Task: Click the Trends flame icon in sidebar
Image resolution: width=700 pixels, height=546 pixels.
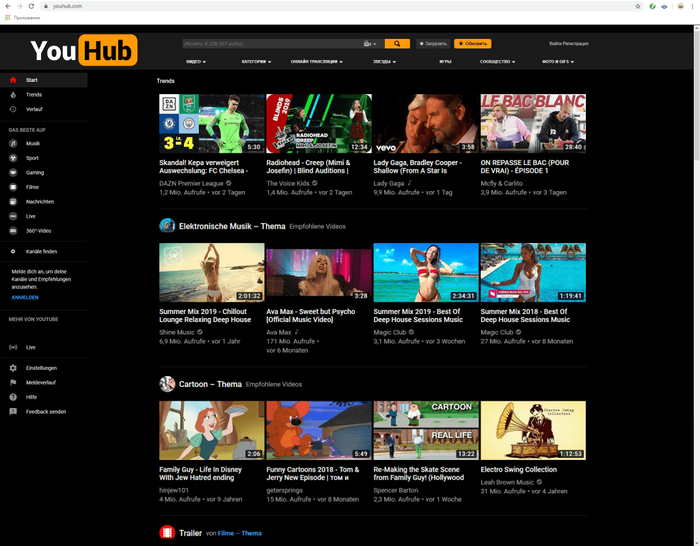Action: pyautogui.click(x=13, y=94)
